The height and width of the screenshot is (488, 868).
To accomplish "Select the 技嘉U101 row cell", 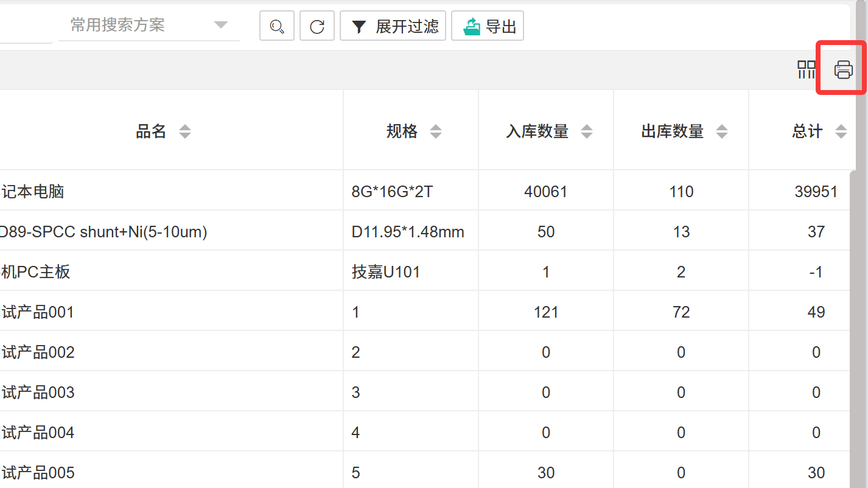I will pyautogui.click(x=386, y=272).
